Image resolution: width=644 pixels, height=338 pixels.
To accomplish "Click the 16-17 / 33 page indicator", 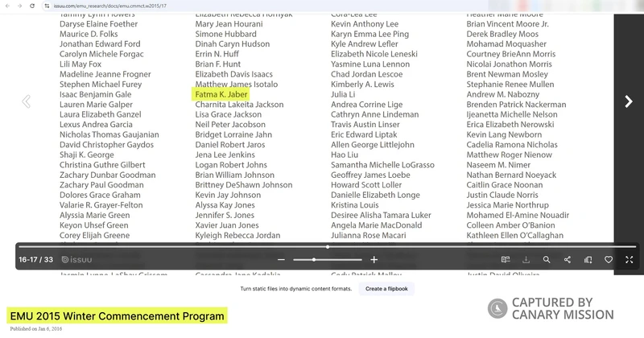I will [x=35, y=260].
